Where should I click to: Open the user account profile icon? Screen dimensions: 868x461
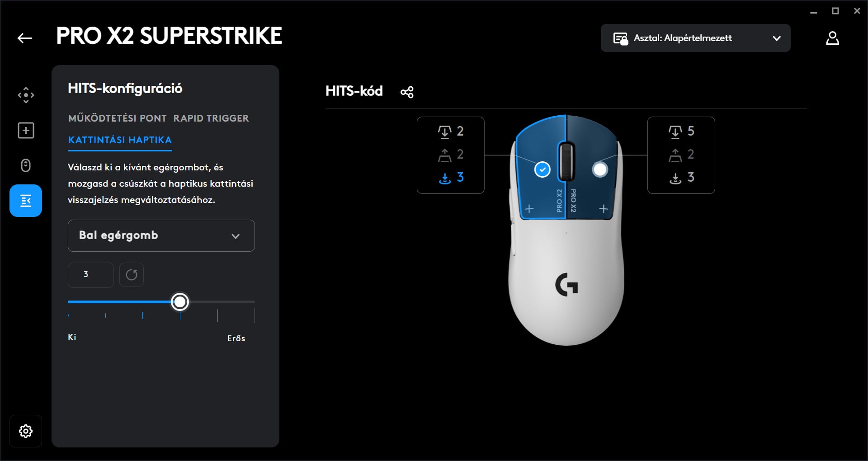[832, 38]
